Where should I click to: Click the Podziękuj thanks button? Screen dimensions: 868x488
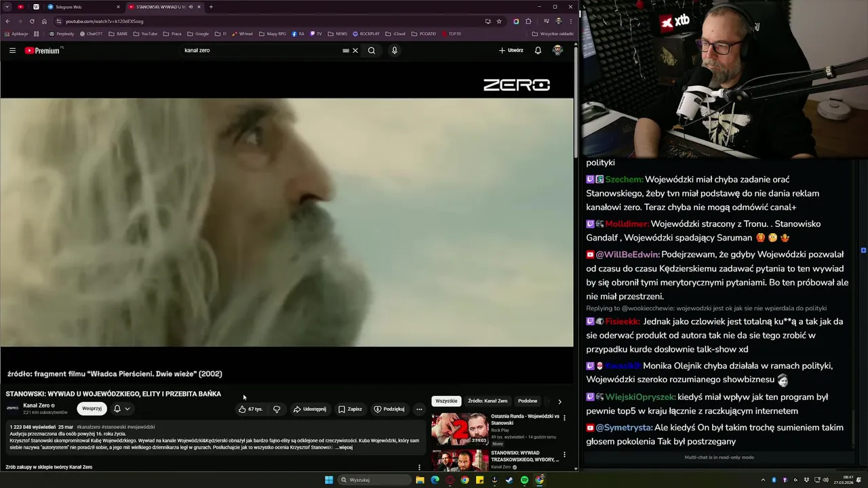[x=390, y=409]
